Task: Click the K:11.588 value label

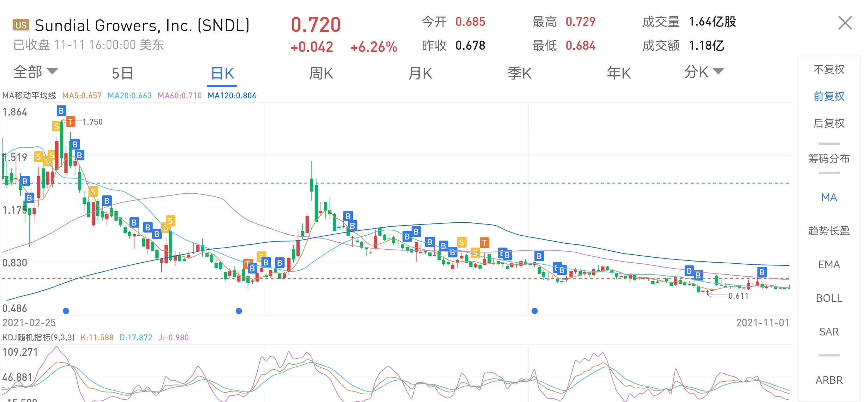Action: (97, 337)
